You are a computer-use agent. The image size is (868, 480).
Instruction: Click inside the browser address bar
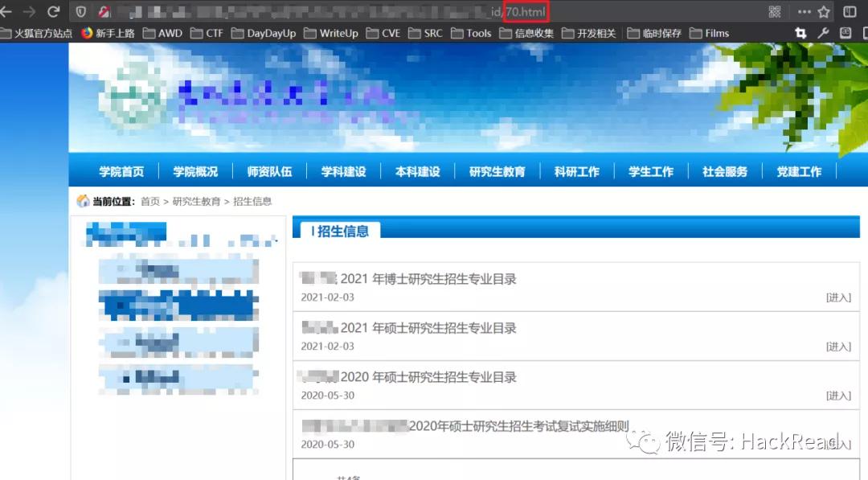(321, 11)
